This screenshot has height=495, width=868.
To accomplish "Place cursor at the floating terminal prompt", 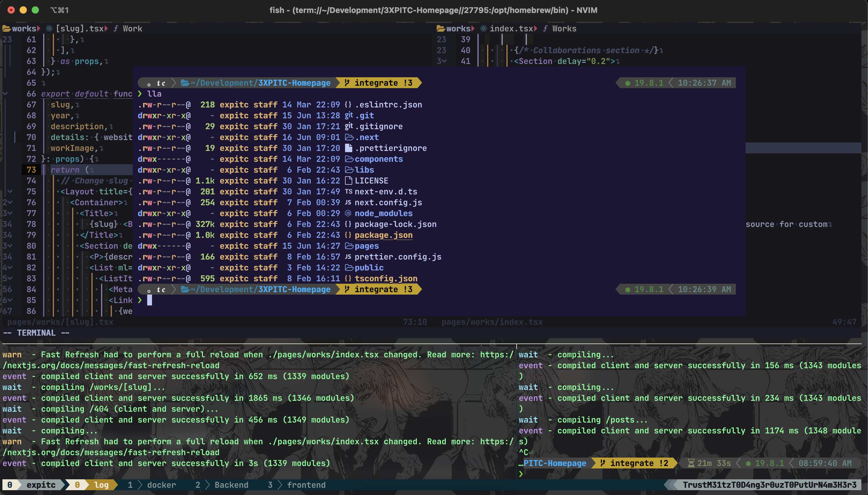I will coord(150,300).
